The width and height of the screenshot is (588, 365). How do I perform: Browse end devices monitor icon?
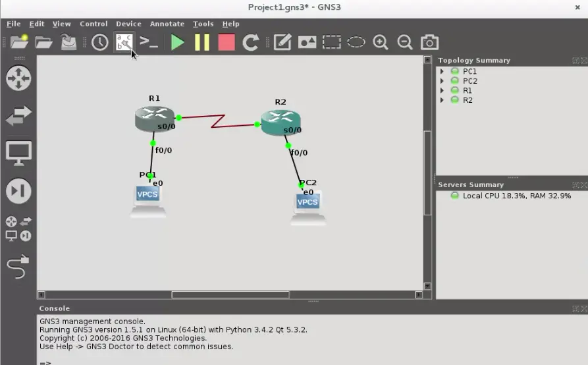18,154
